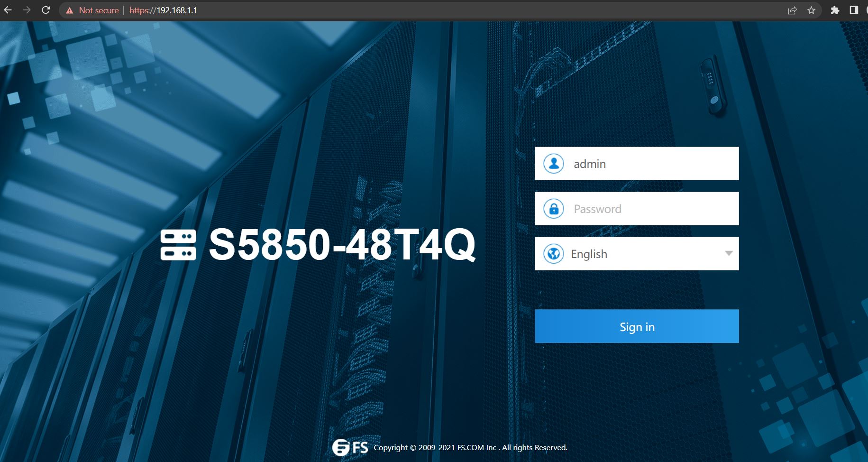This screenshot has height=462, width=868.
Task: Go back with the browser back arrow
Action: [x=8, y=10]
